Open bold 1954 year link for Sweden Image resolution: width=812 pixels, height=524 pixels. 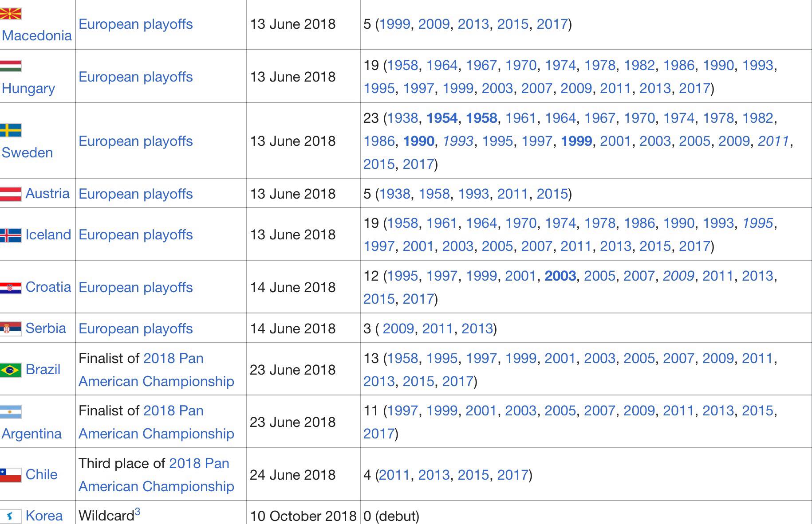(442, 118)
